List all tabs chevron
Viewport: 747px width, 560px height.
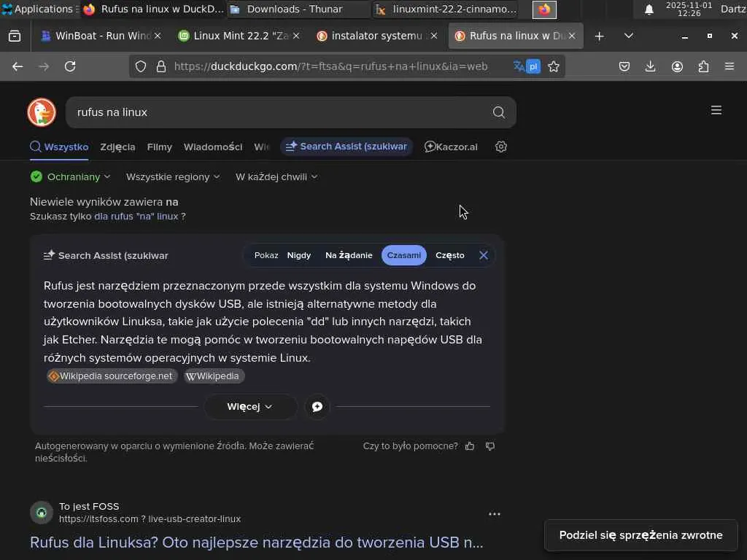[628, 36]
